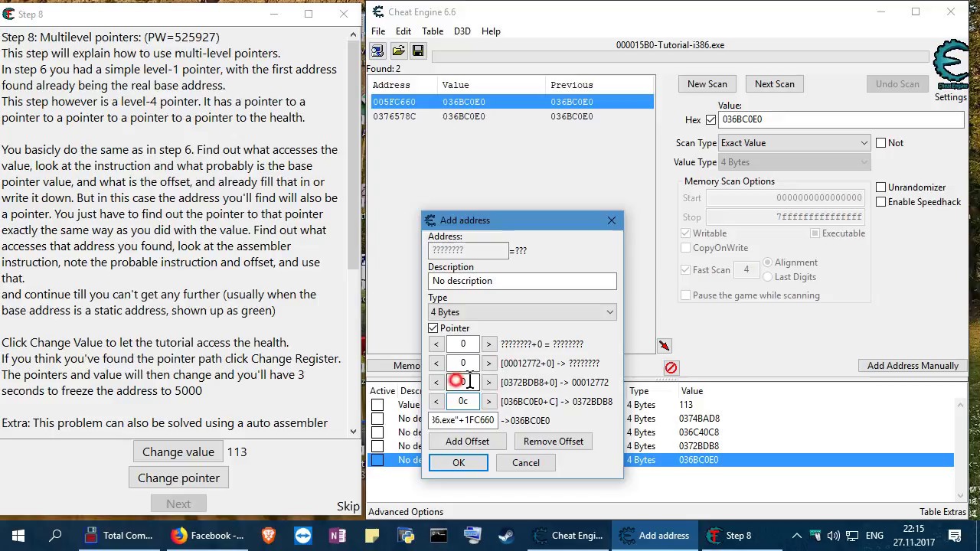This screenshot has width=980, height=551.
Task: Open the Edit menu
Action: [403, 31]
